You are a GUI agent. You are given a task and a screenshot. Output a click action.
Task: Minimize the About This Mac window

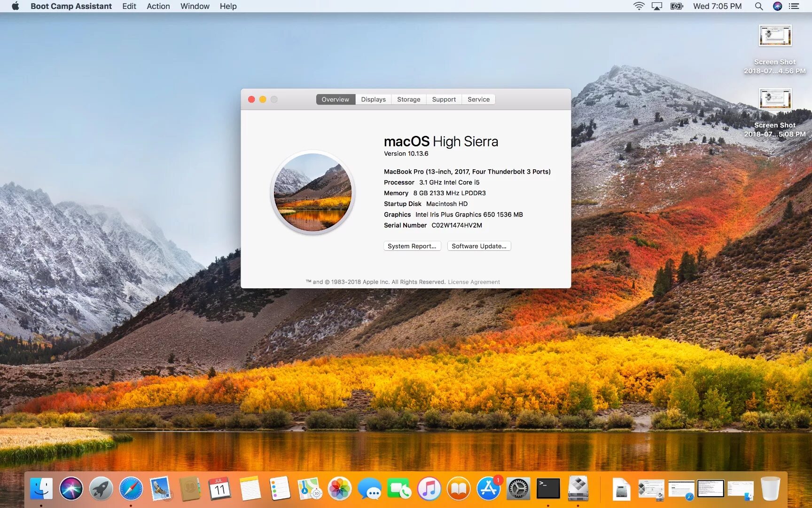point(263,99)
